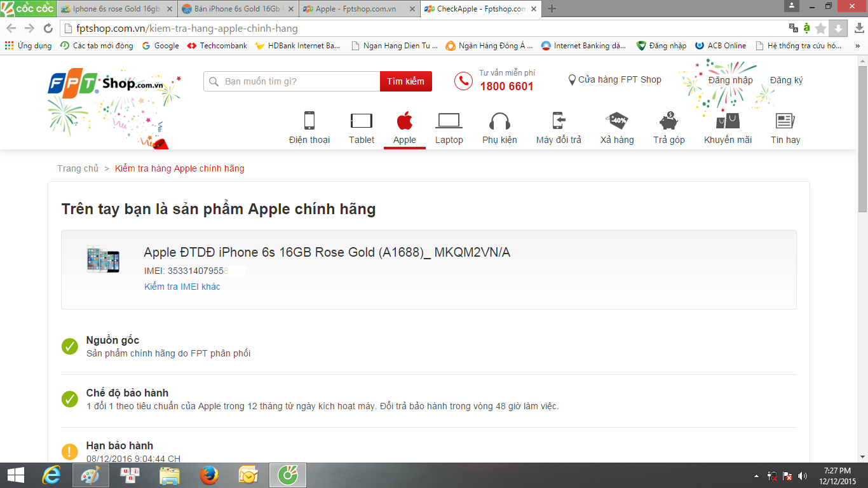Click the Tìm kiếm search button
Screen dimensions: 868x488
click(x=405, y=81)
